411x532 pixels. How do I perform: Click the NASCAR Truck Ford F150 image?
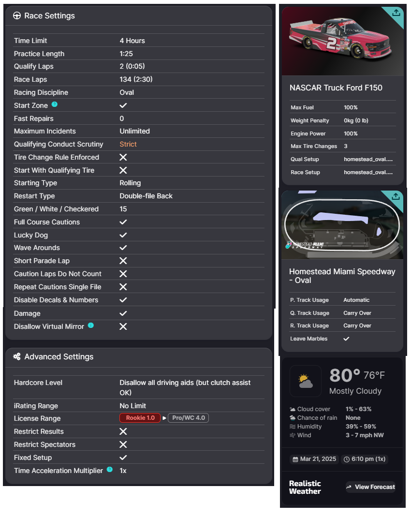tap(342, 41)
